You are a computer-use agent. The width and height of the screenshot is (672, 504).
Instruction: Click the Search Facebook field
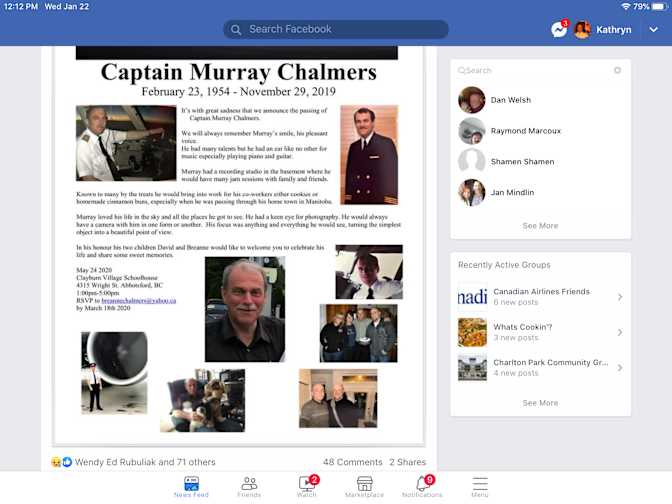[x=336, y=29]
